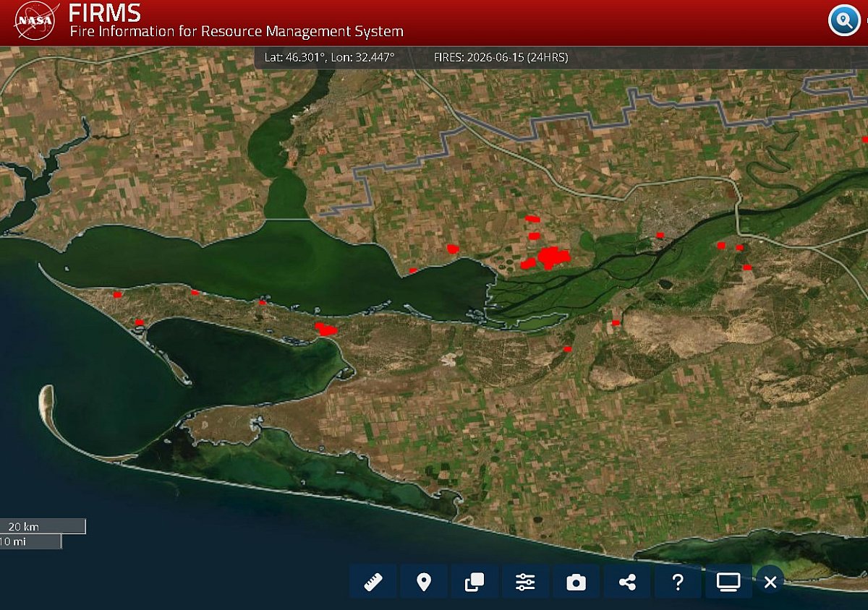Click the fires date 2026-06-15 label

click(x=501, y=57)
